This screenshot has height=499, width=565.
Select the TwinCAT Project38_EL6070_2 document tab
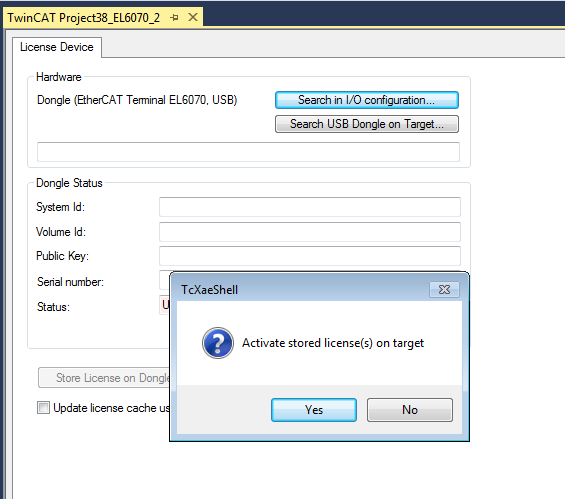[84, 18]
